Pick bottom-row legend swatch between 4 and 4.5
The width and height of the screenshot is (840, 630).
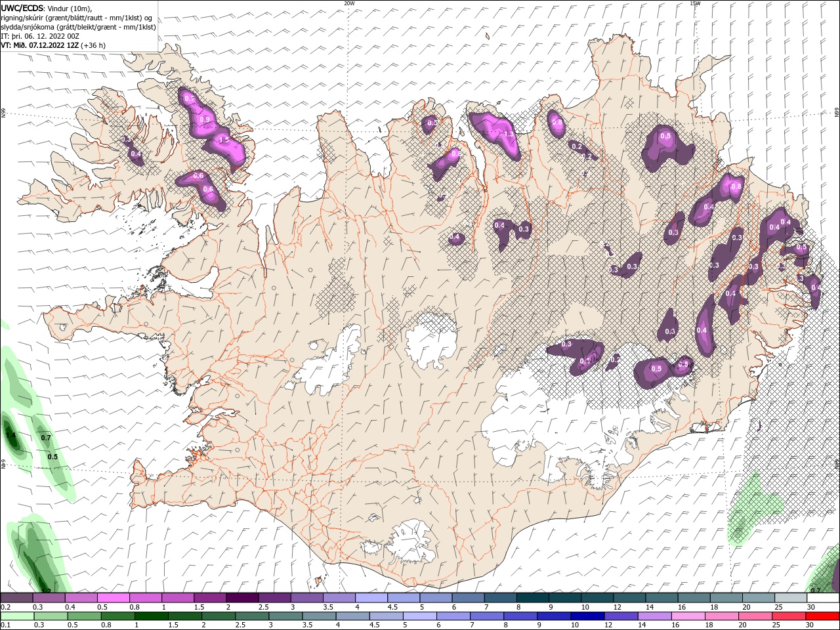click(x=352, y=616)
